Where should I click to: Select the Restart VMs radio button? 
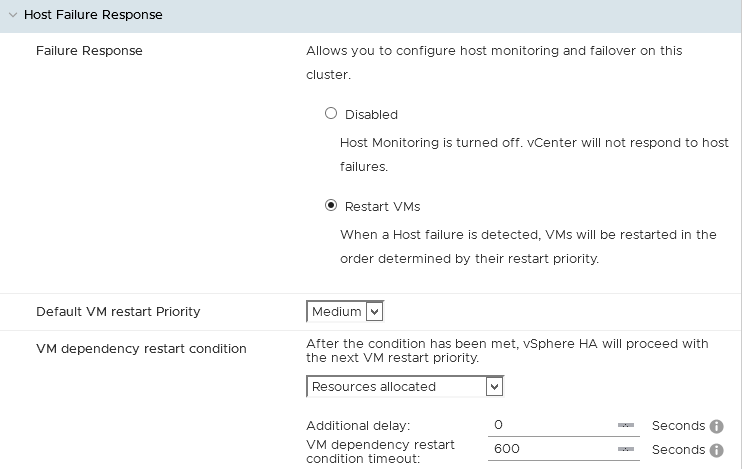331,206
